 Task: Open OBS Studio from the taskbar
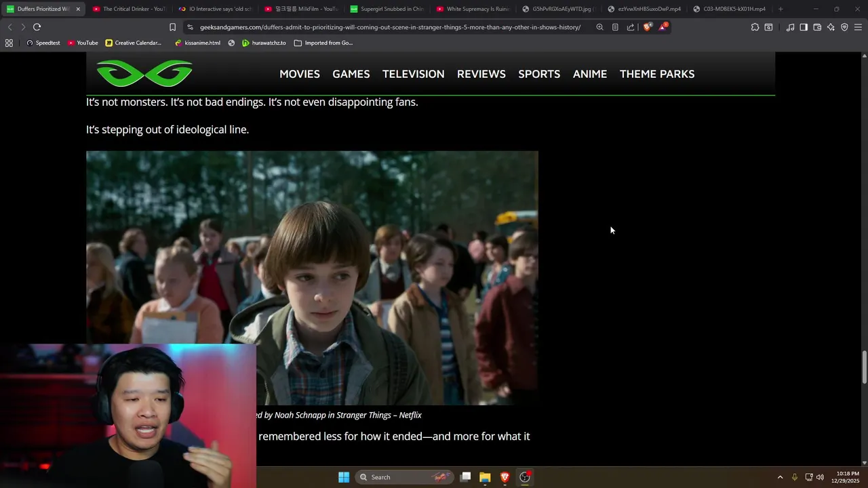525,477
